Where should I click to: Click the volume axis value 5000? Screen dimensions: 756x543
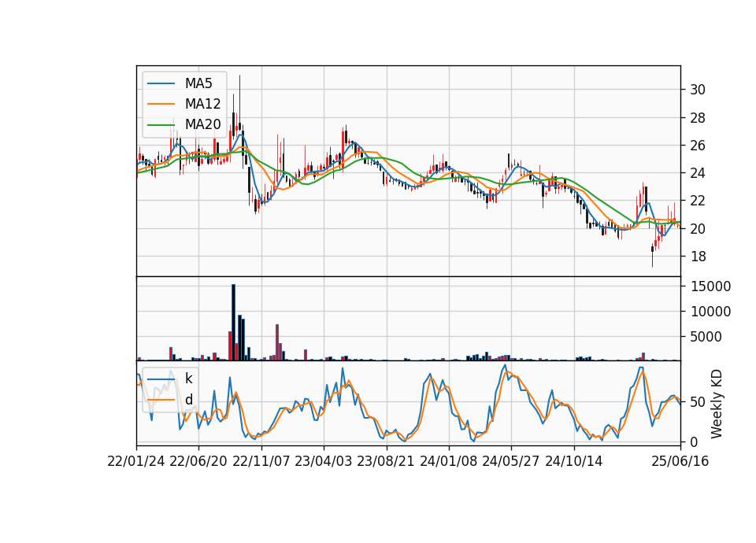[706, 337]
